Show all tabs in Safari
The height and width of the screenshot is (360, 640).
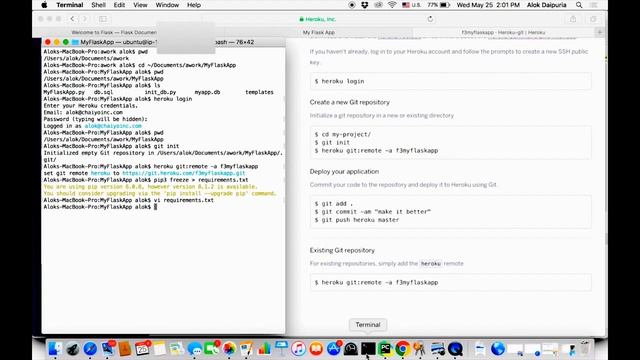tap(593, 19)
